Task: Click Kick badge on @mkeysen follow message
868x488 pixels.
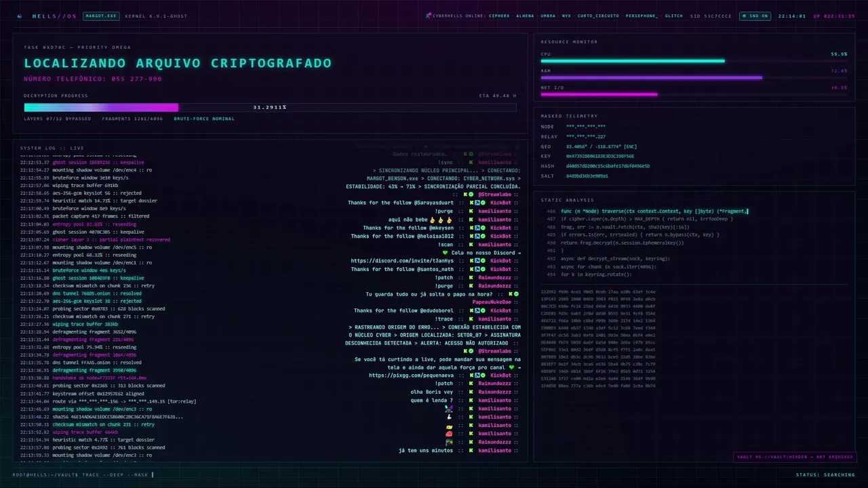Action: point(471,228)
